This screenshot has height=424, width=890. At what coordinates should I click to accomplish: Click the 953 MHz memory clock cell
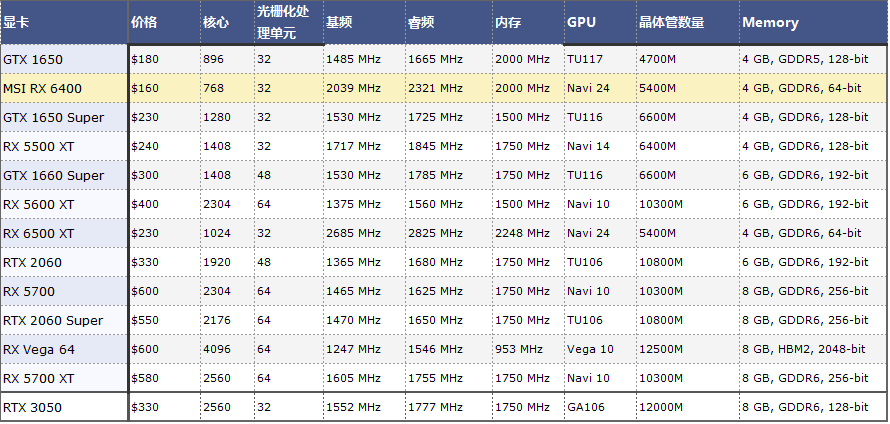coord(528,349)
